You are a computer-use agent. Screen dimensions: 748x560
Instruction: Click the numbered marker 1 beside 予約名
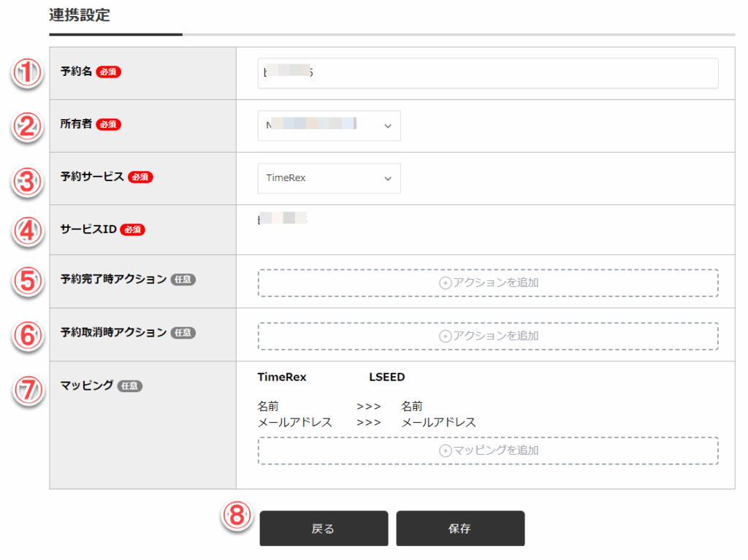pos(27,74)
